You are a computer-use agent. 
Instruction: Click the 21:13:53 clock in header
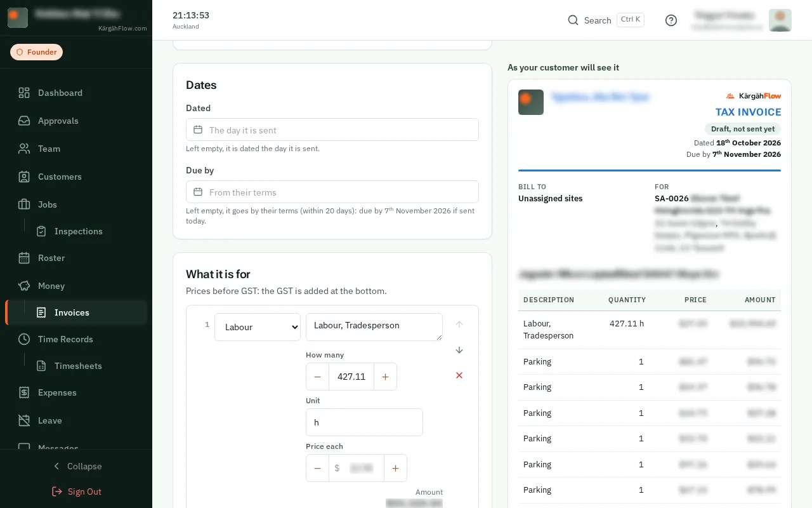coord(191,15)
